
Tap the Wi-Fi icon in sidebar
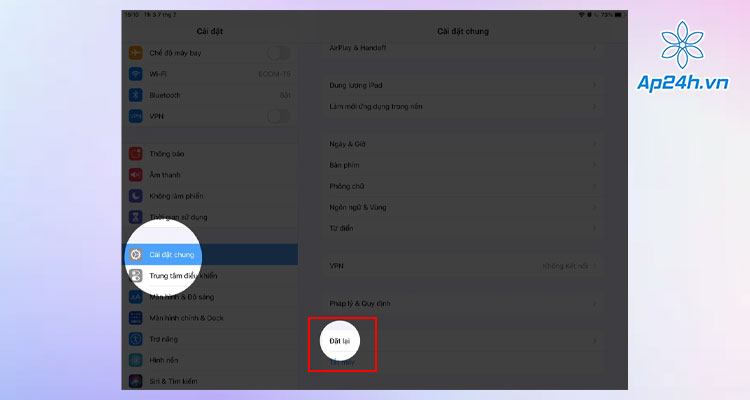[135, 74]
